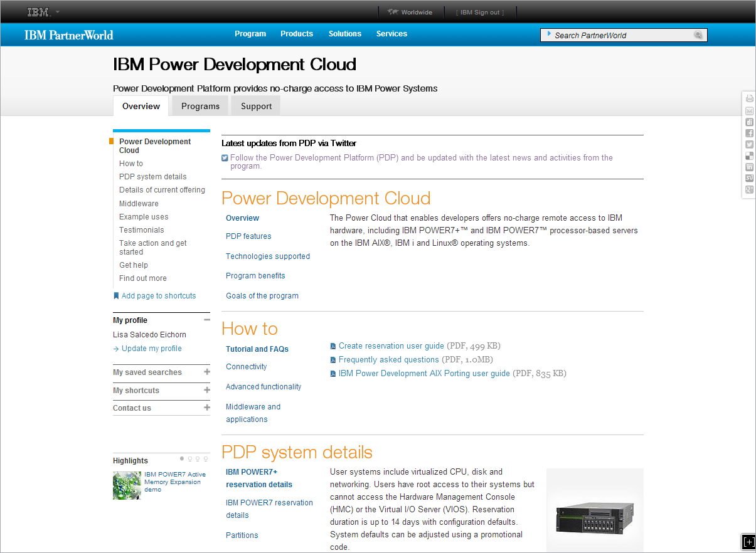Share page via email envelope icon
This screenshot has width=756, height=553.
(x=749, y=110)
